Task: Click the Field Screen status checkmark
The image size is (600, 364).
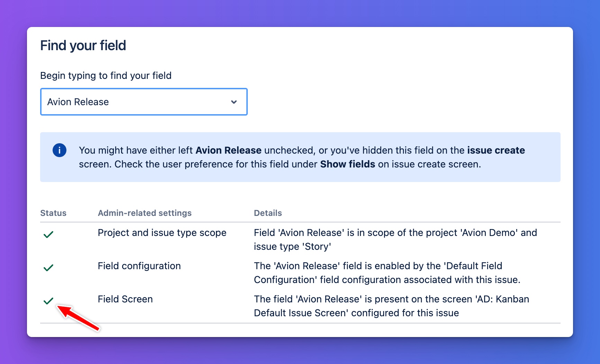Action: [48, 301]
